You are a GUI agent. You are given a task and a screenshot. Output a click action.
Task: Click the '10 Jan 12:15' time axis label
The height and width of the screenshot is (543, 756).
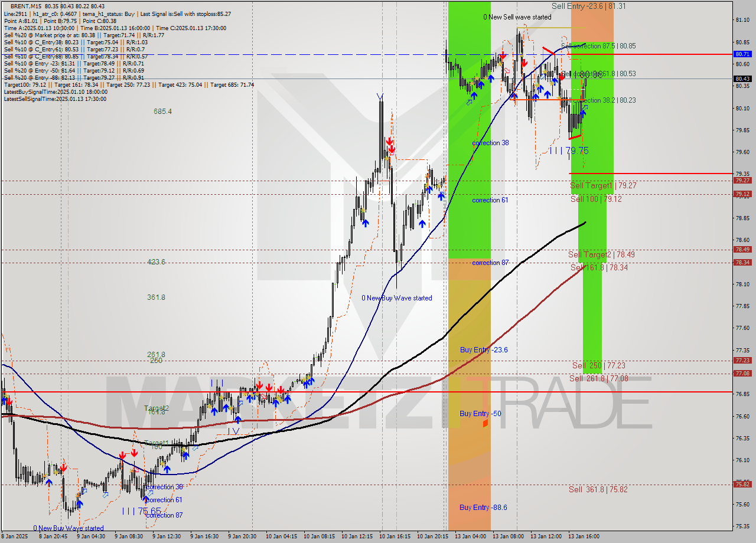pyautogui.click(x=357, y=537)
